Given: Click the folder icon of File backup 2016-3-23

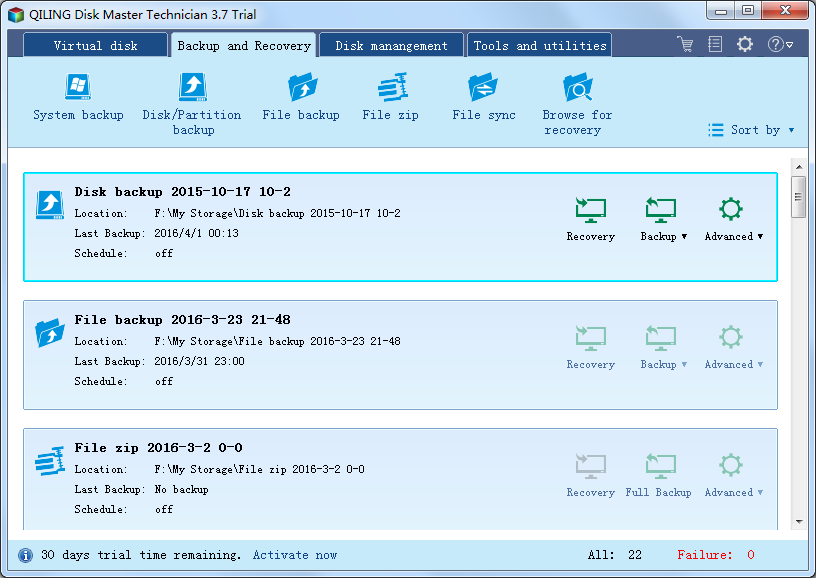Looking at the screenshot, I should tap(50, 332).
